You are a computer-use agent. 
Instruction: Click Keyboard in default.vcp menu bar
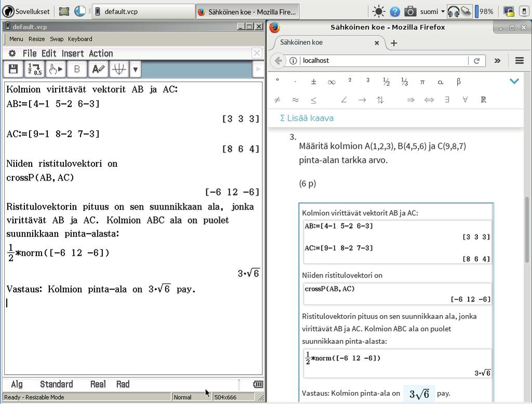point(80,39)
